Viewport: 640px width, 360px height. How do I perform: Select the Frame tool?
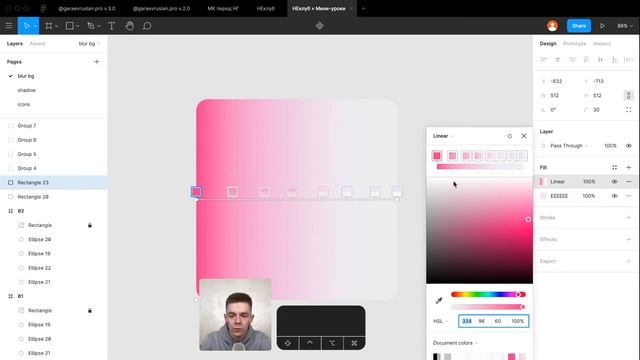tap(49, 26)
